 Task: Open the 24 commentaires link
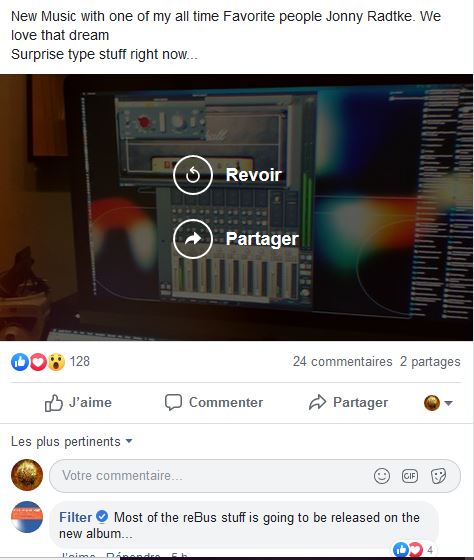point(343,361)
